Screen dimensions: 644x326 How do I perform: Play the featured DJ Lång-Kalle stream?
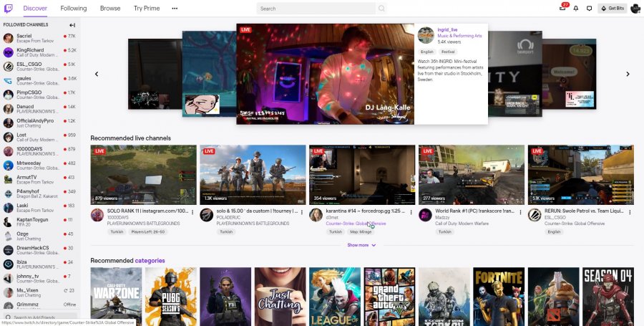point(325,74)
